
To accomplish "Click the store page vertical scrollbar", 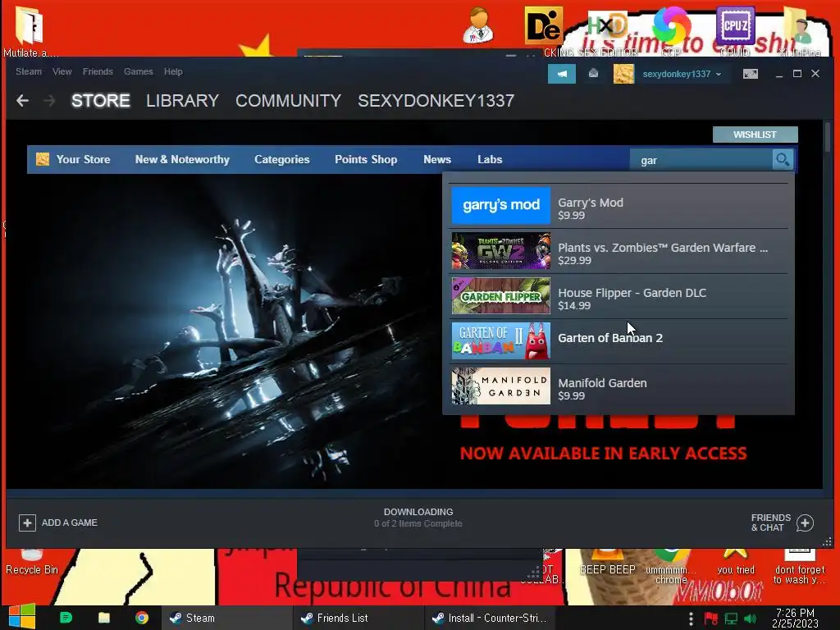I will click(x=828, y=137).
